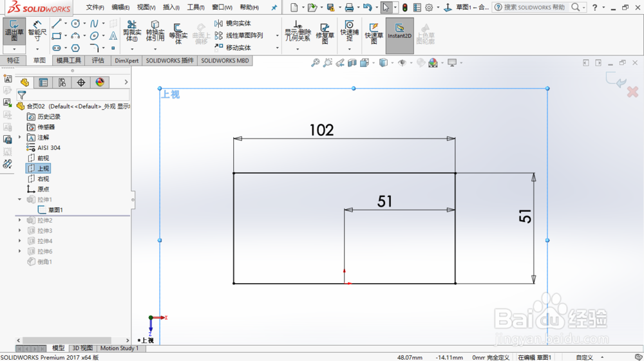The width and height of the screenshot is (644, 361).
Task: Click the Zoom to Fit icon
Action: coord(315,63)
